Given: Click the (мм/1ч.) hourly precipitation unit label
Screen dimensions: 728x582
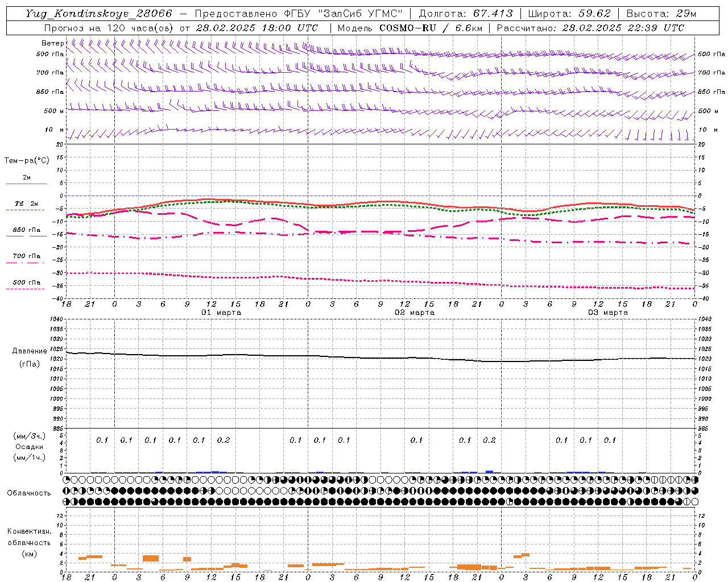Looking at the screenshot, I should coord(30,458).
